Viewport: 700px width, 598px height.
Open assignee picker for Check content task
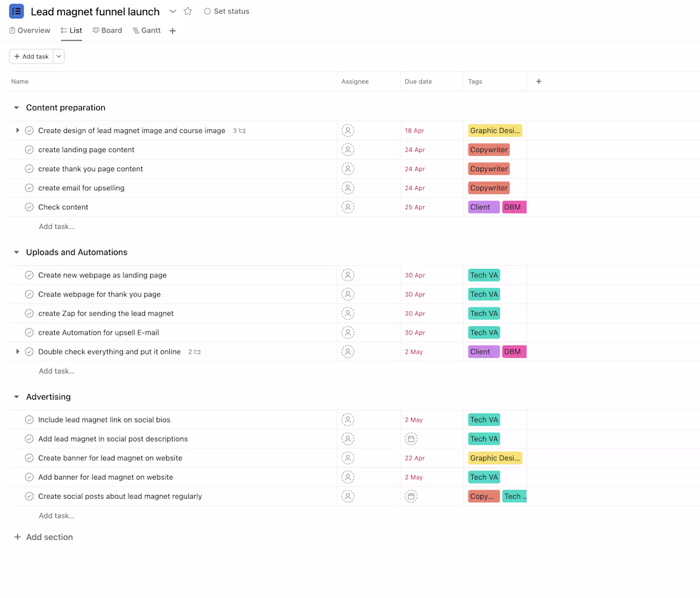[347, 207]
